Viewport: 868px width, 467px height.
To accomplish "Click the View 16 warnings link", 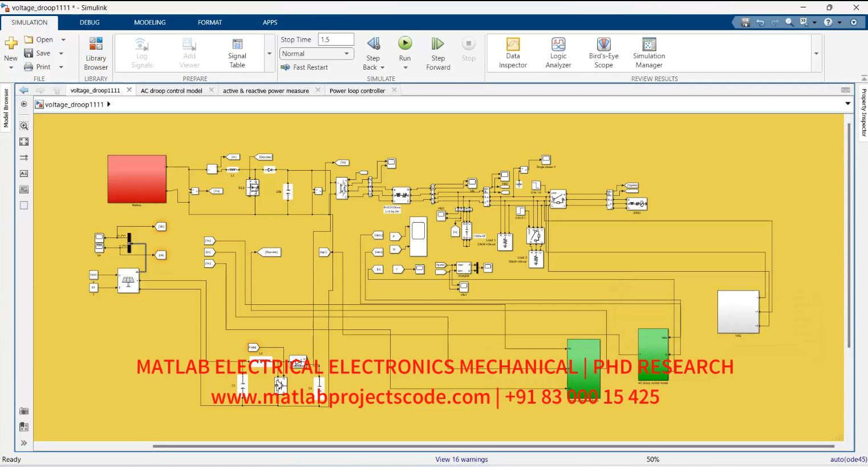I will 461,459.
